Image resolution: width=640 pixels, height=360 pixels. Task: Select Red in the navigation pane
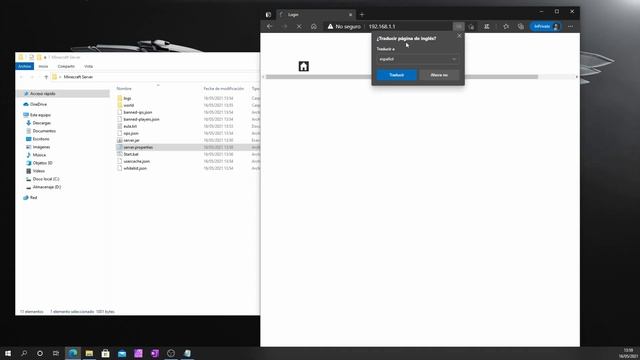(33, 198)
